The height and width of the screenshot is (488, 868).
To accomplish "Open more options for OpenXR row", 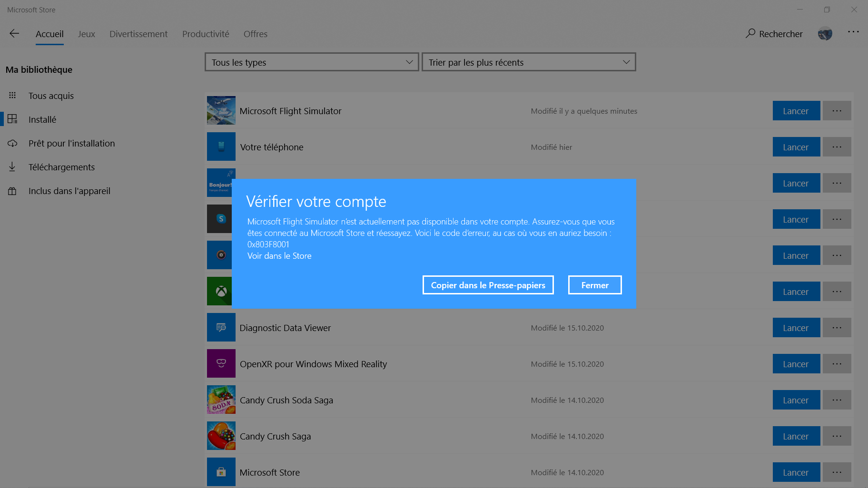I will tap(837, 364).
